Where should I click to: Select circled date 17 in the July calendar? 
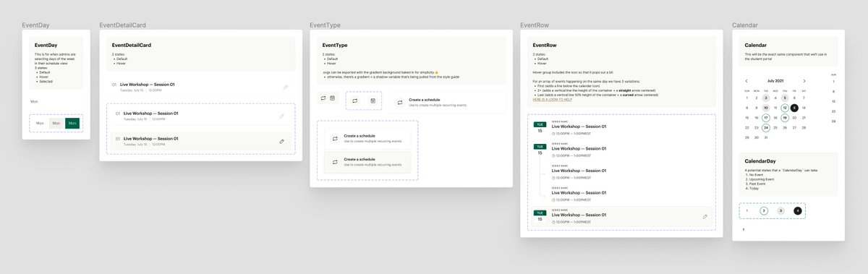click(766, 117)
